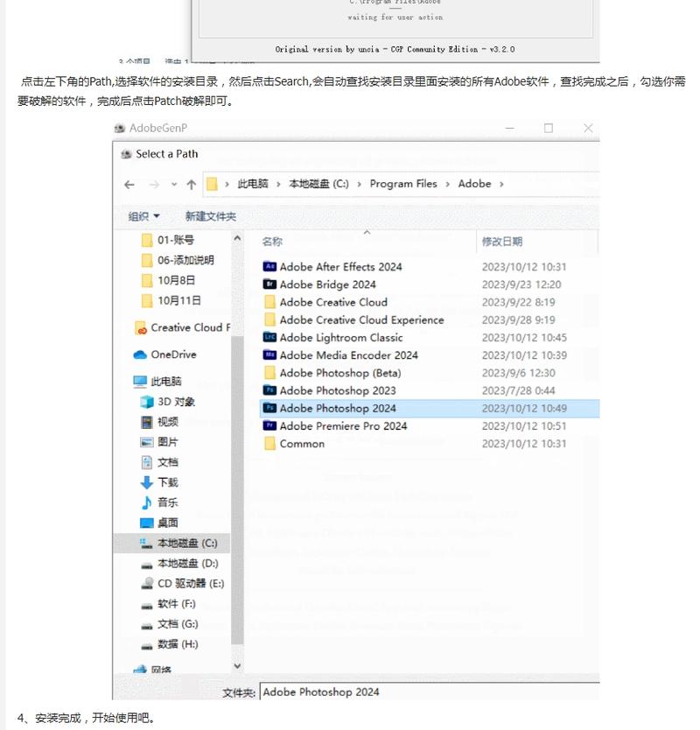Click the Adobe Bridge 2024 folder icon
Viewport: 700px width, 730px height.
(269, 284)
